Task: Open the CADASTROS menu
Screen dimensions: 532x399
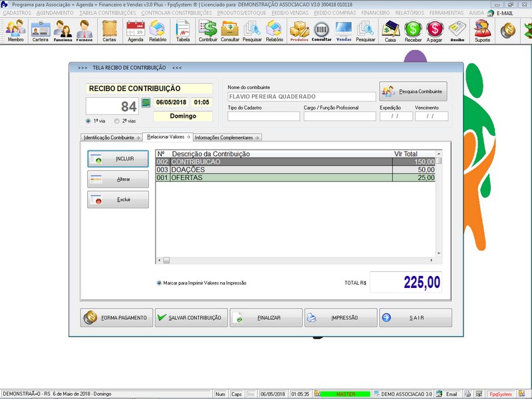Action: pos(17,13)
